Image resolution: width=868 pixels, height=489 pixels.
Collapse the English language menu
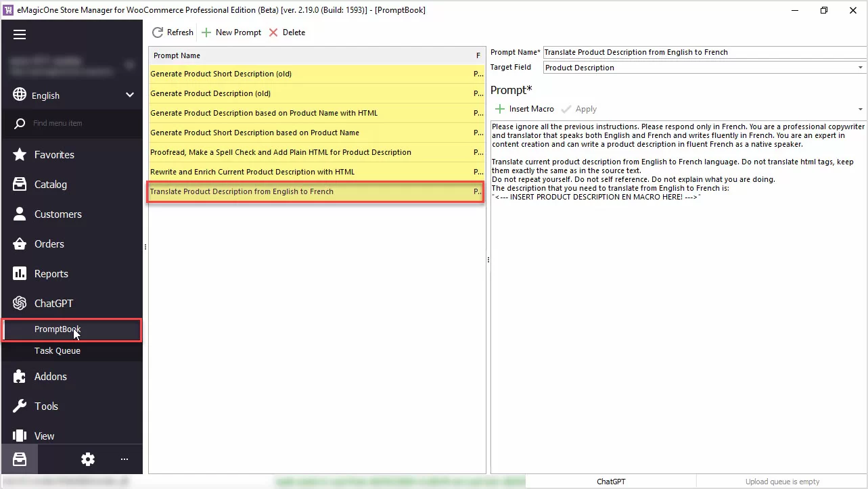[x=129, y=95]
